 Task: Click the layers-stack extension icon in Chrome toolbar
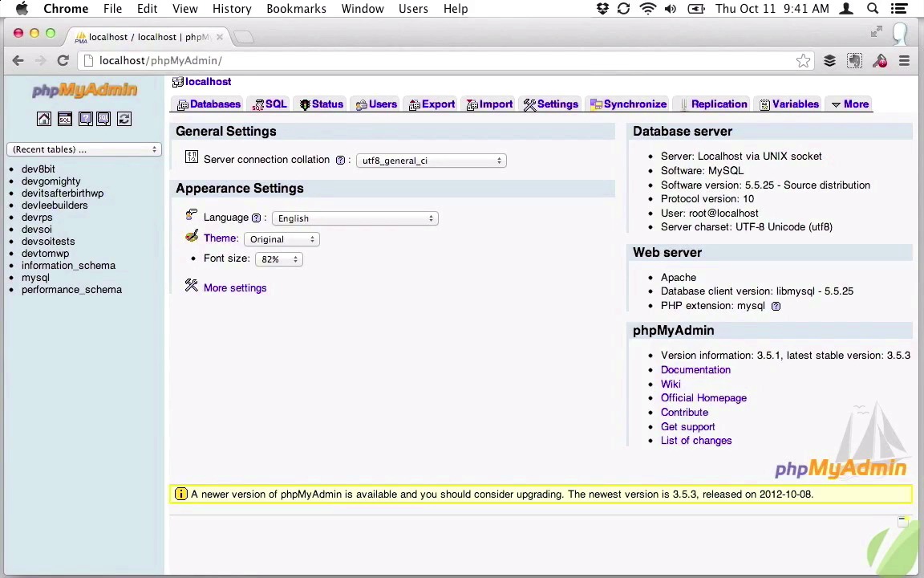pyautogui.click(x=829, y=61)
